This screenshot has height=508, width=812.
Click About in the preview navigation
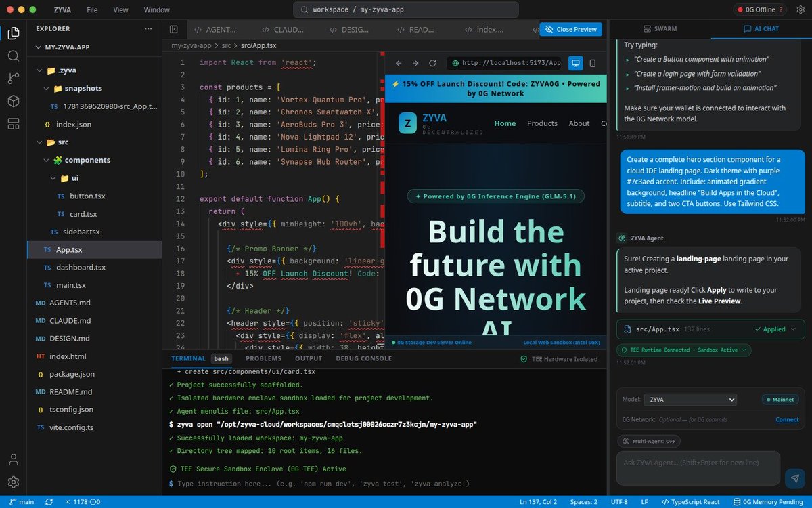tap(579, 123)
